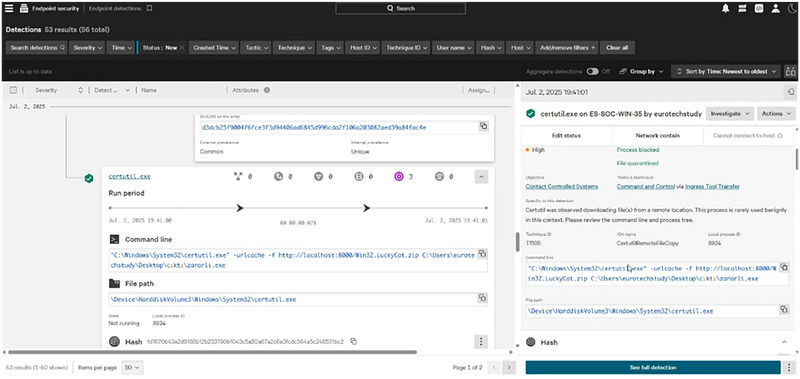Viewport: 800px width, 379px height.
Task: Click the process tree children count icon
Action: tap(237, 176)
